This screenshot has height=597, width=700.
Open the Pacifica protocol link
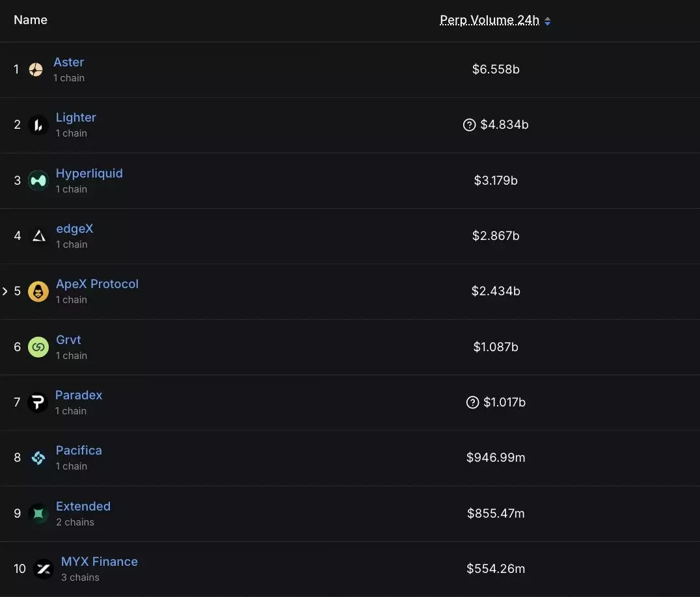[x=79, y=451]
